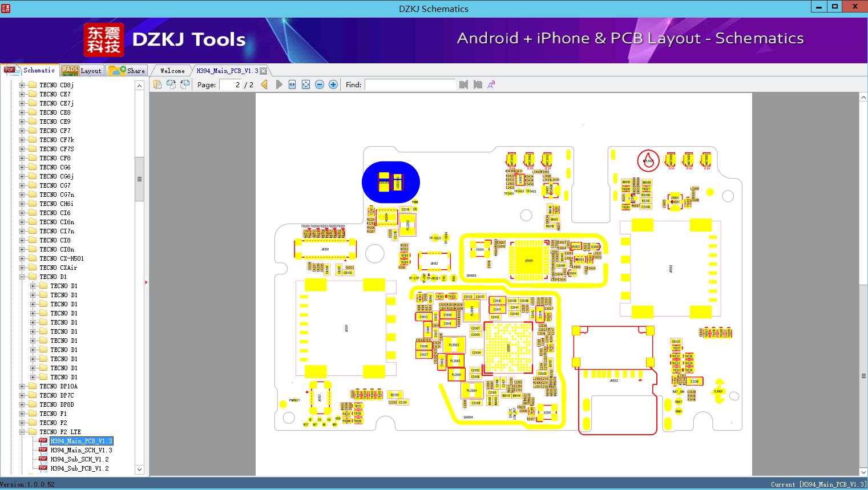Collapse the TECNO F2 LTE folder
Image resolution: width=868 pixels, height=490 pixels.
[22, 432]
